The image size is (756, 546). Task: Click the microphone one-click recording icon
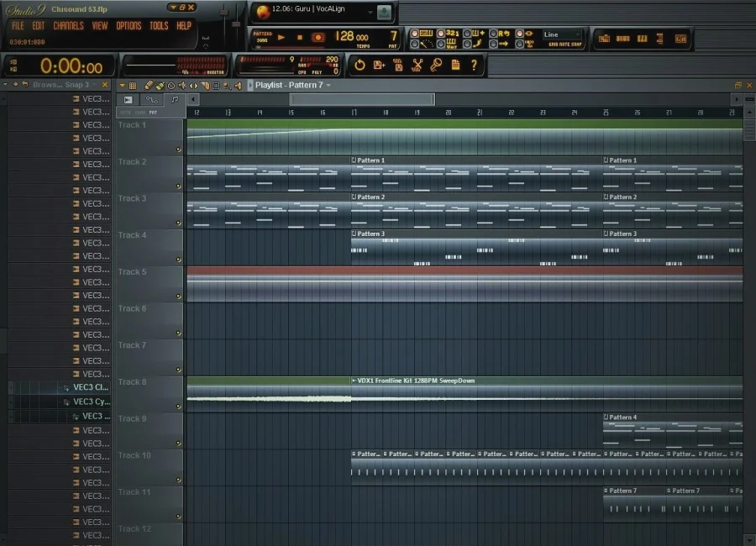[436, 65]
